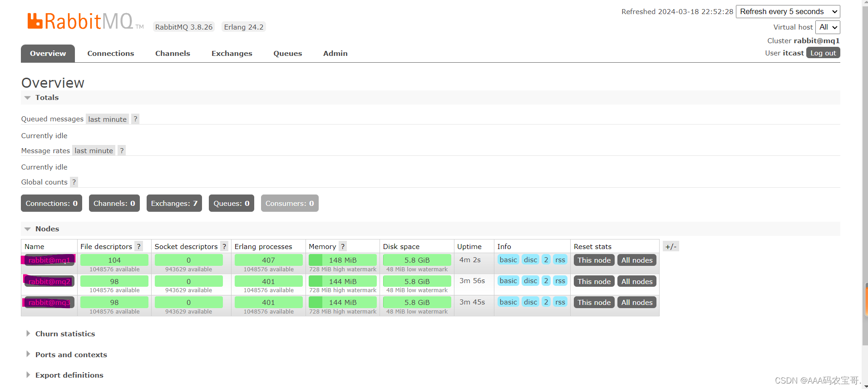Click the uptime value 3m 45s
The height and width of the screenshot is (389, 868).
(472, 302)
